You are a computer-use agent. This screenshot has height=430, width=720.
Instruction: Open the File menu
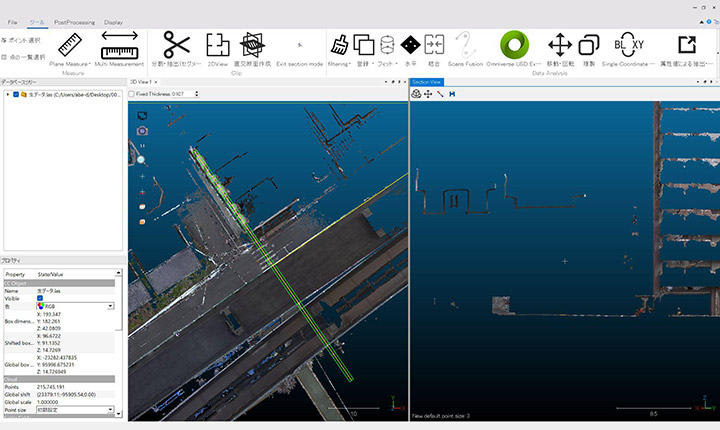click(x=12, y=22)
